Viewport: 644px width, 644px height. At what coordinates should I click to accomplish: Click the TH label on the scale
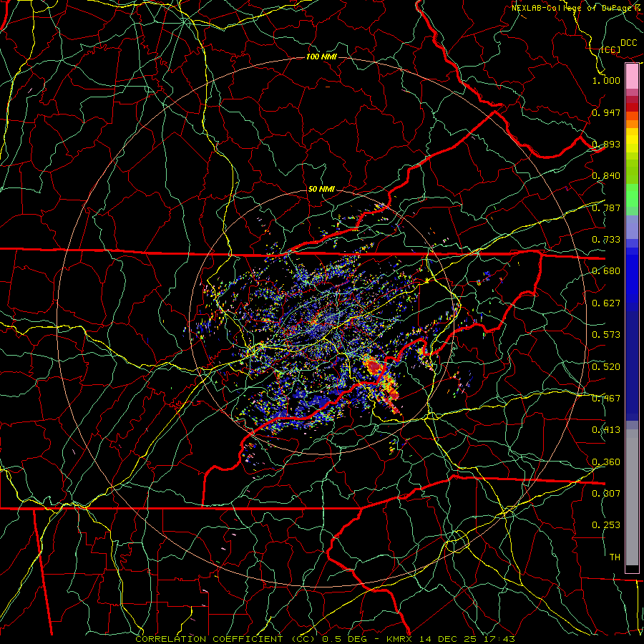tap(615, 557)
